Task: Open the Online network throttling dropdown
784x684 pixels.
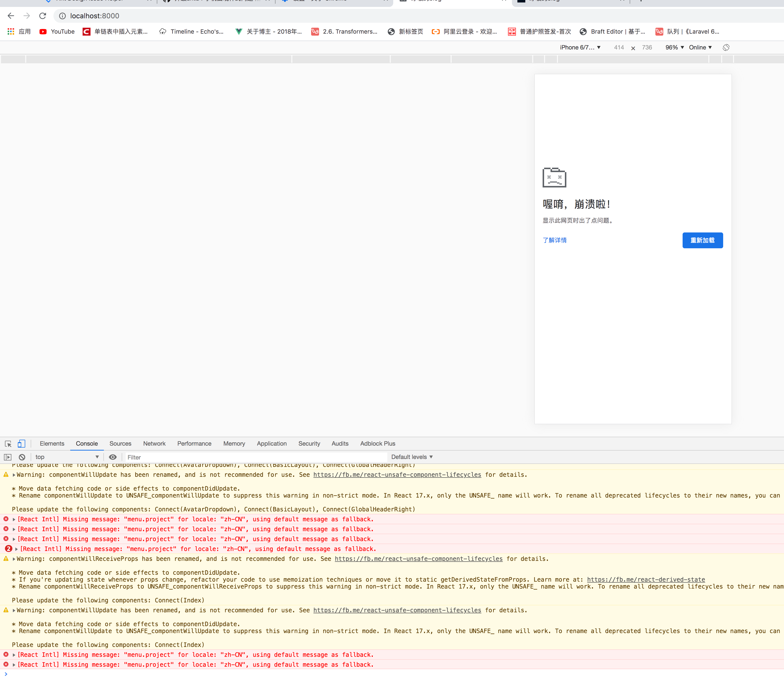Action: 700,47
